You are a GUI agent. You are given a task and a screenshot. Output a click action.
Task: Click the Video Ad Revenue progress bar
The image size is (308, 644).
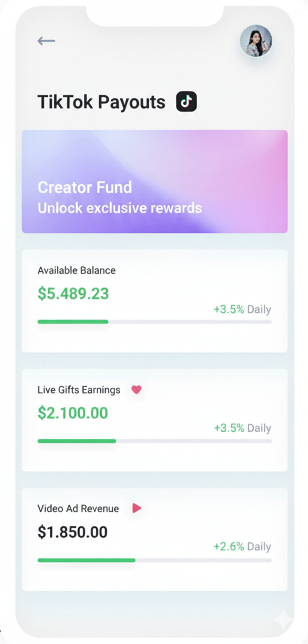click(154, 560)
